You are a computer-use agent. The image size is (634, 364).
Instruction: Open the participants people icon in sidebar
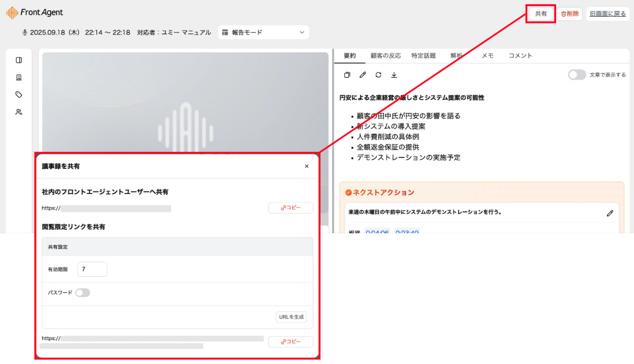tap(19, 112)
